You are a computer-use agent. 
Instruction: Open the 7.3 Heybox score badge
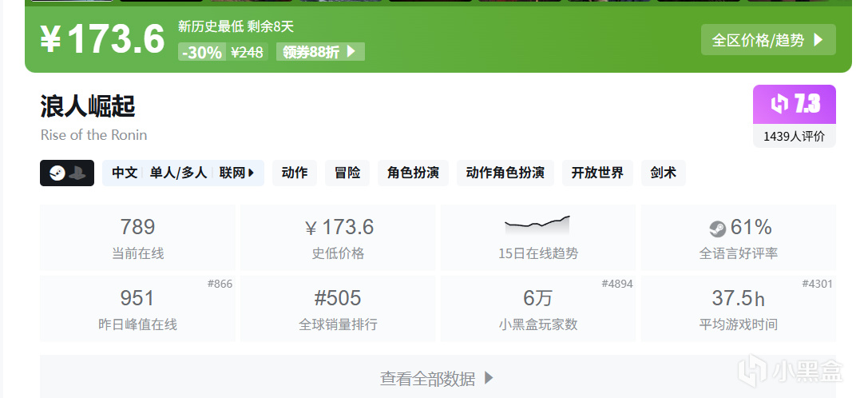pyautogui.click(x=795, y=104)
